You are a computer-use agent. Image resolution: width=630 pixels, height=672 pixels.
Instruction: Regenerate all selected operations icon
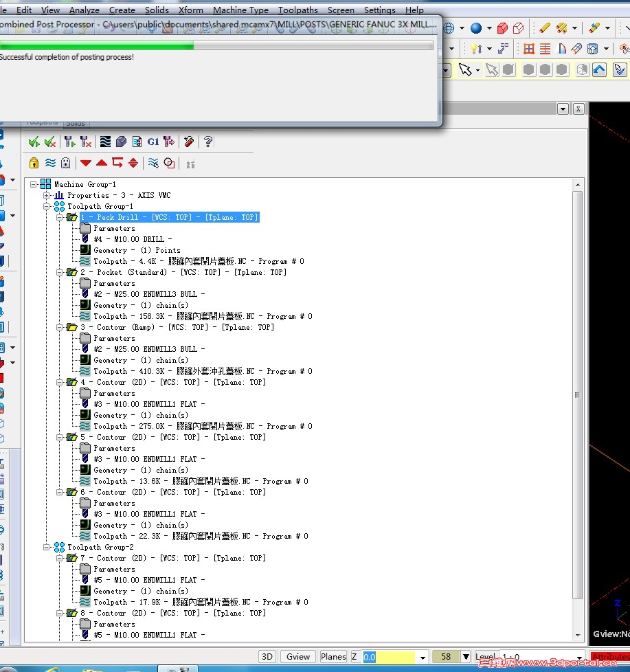coord(69,142)
